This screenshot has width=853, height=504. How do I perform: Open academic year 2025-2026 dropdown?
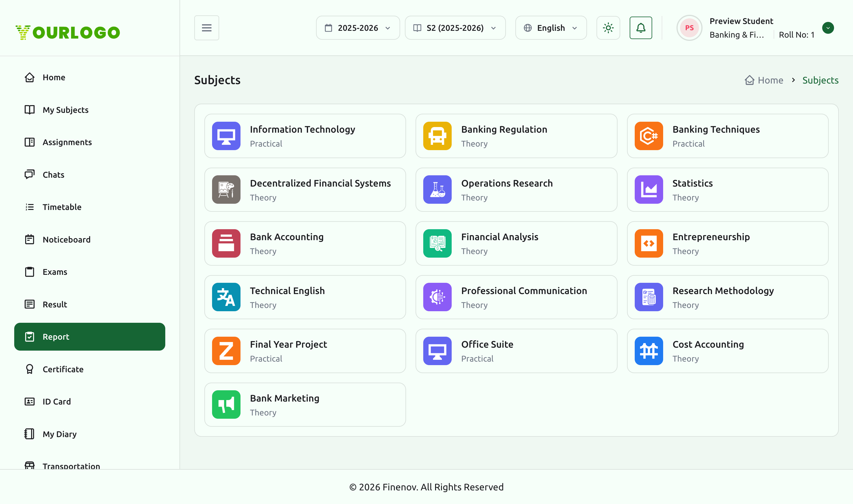pyautogui.click(x=358, y=28)
